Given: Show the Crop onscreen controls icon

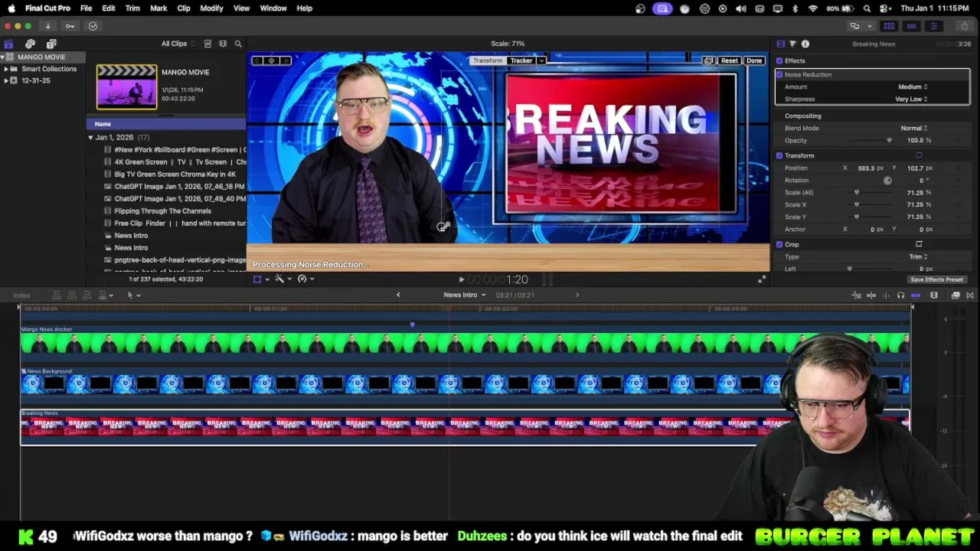Looking at the screenshot, I should coord(919,244).
